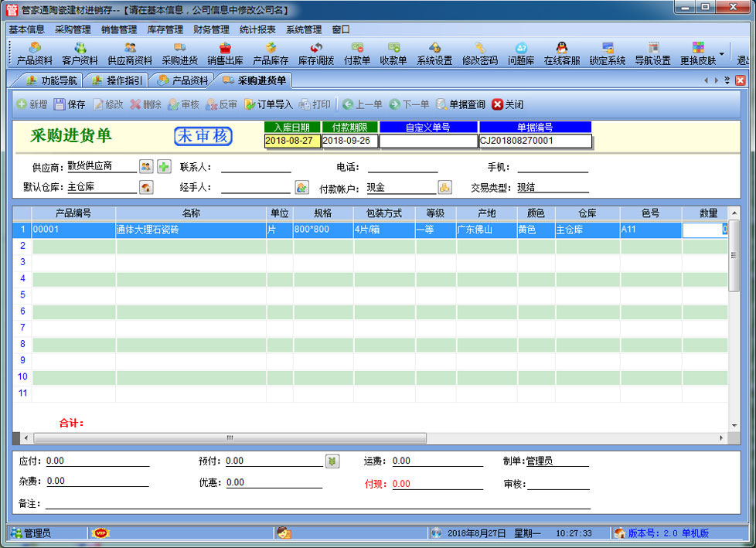This screenshot has width=756, height=548.
Task: Open 客户资料 from the toolbar
Action: (x=80, y=53)
